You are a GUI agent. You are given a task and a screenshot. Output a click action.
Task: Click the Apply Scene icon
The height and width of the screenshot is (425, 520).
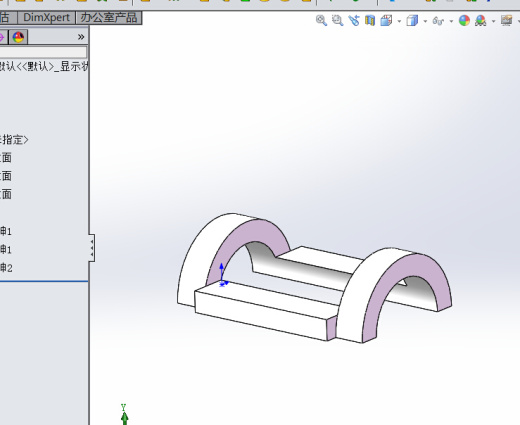[480, 21]
